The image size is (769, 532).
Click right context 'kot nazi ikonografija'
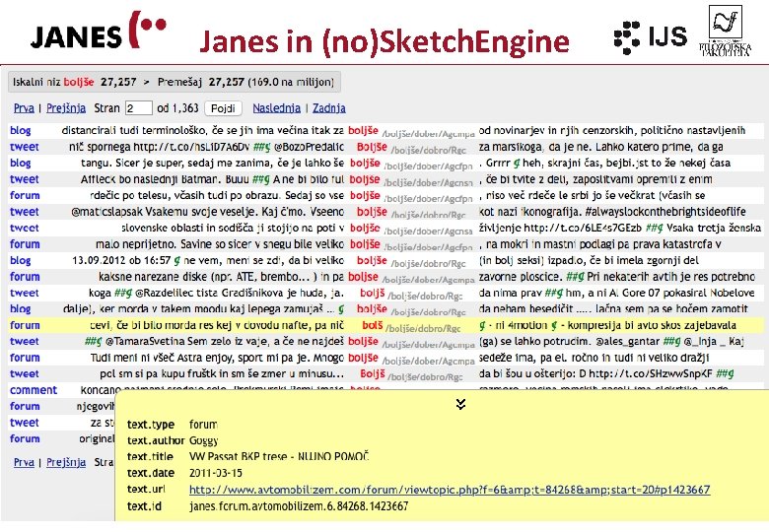[x=528, y=212]
